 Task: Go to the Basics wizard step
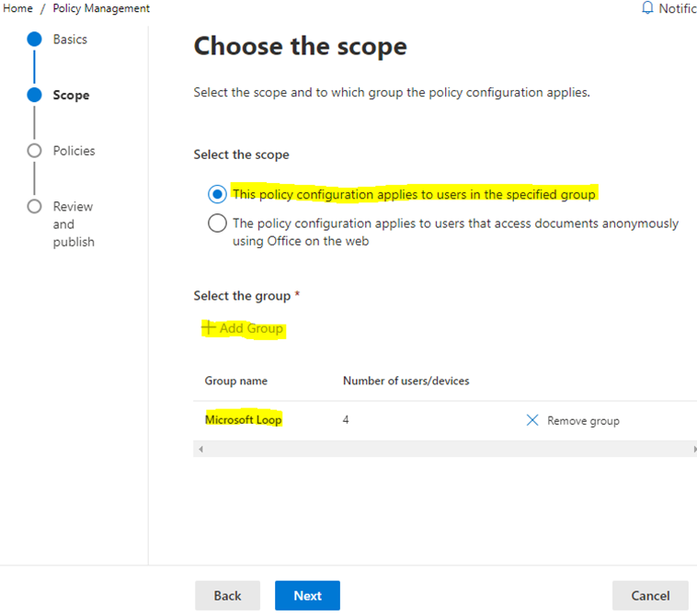coord(70,40)
